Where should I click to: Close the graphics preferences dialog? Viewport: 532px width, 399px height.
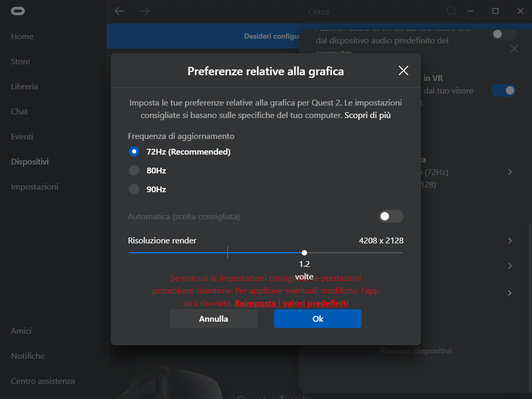(x=403, y=71)
